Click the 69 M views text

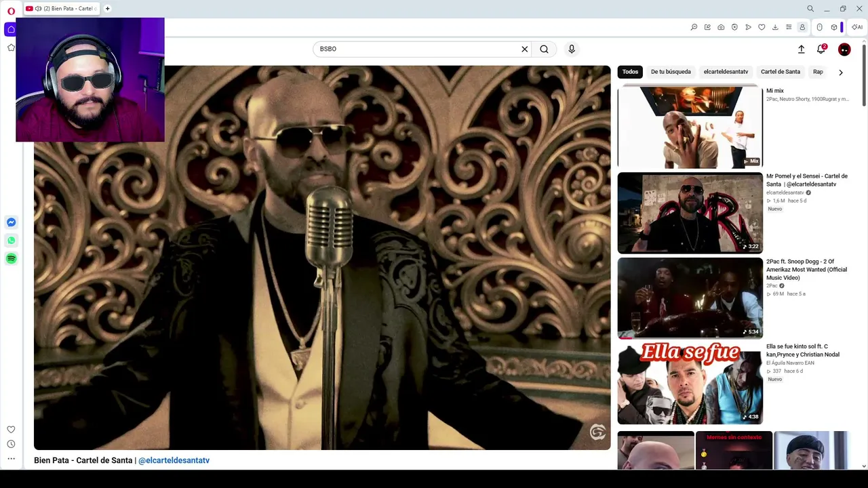778,294
